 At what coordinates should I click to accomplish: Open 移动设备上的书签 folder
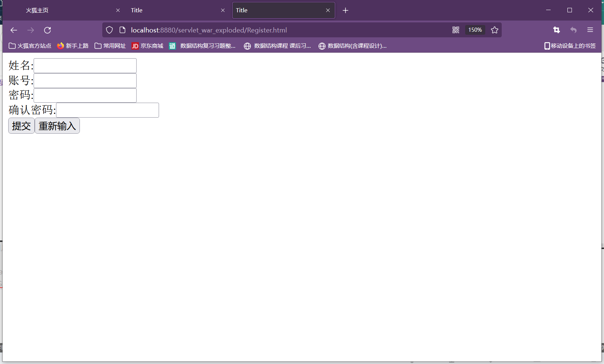coord(570,46)
